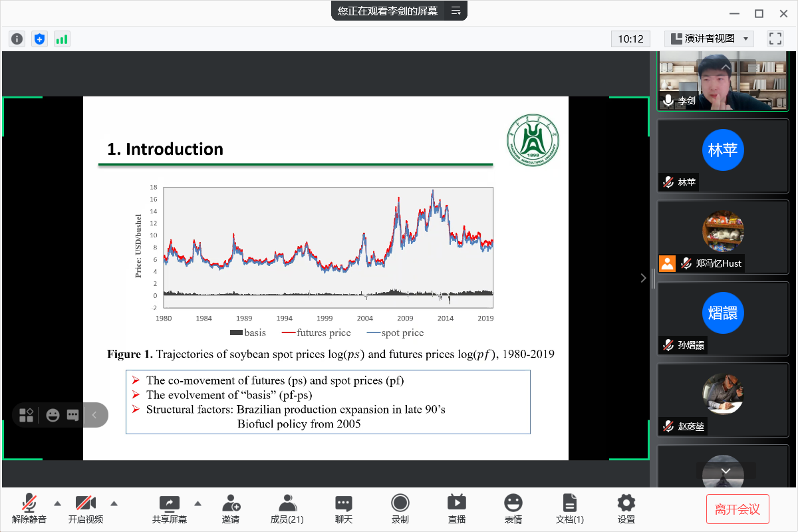Expand audio options arrow beside microphone
Screen dimensions: 798x532
[x=57, y=503]
